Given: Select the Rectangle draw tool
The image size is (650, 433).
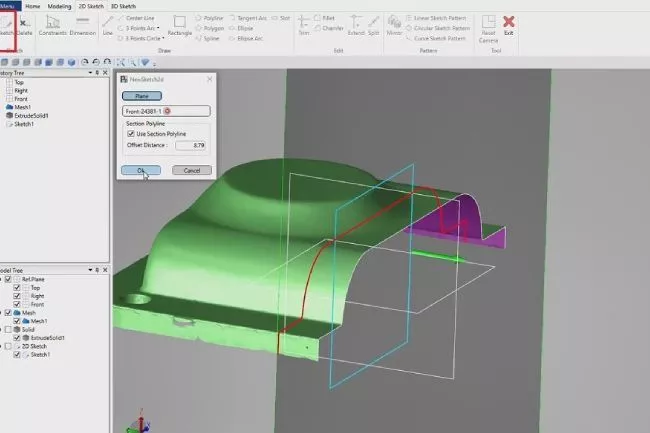Looking at the screenshot, I should coord(181,24).
